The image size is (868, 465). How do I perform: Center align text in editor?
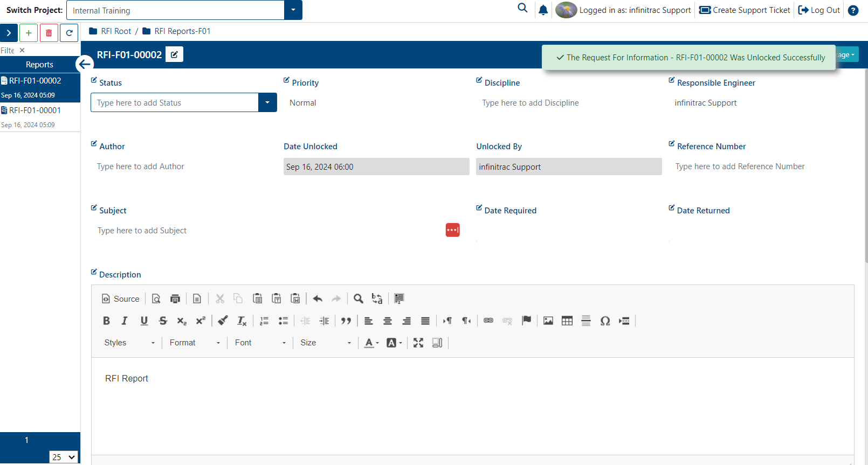(388, 321)
